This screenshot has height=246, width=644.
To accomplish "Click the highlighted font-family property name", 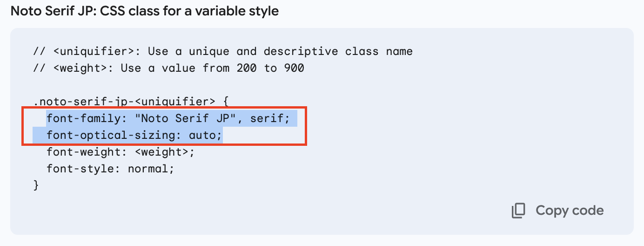I will pos(84,118).
